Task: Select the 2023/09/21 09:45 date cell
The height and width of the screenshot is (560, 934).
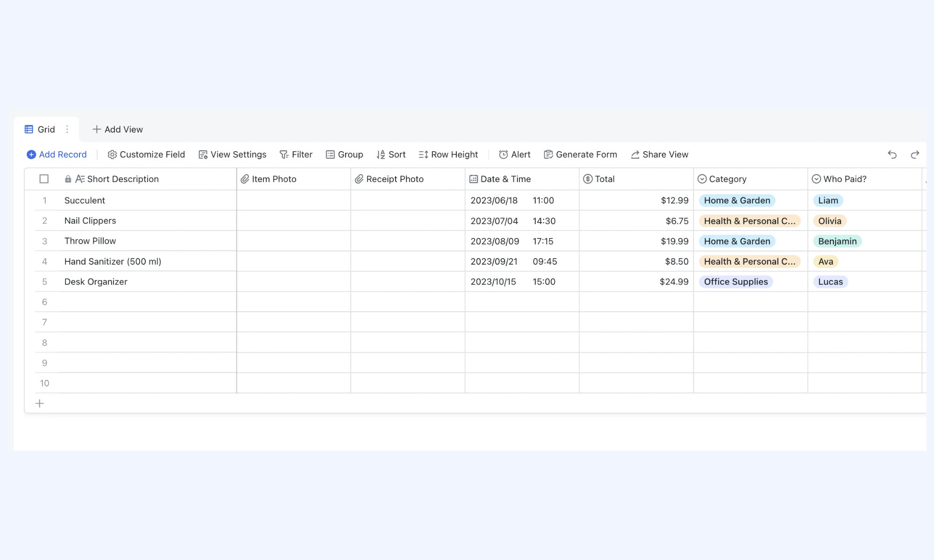Action: pos(522,261)
